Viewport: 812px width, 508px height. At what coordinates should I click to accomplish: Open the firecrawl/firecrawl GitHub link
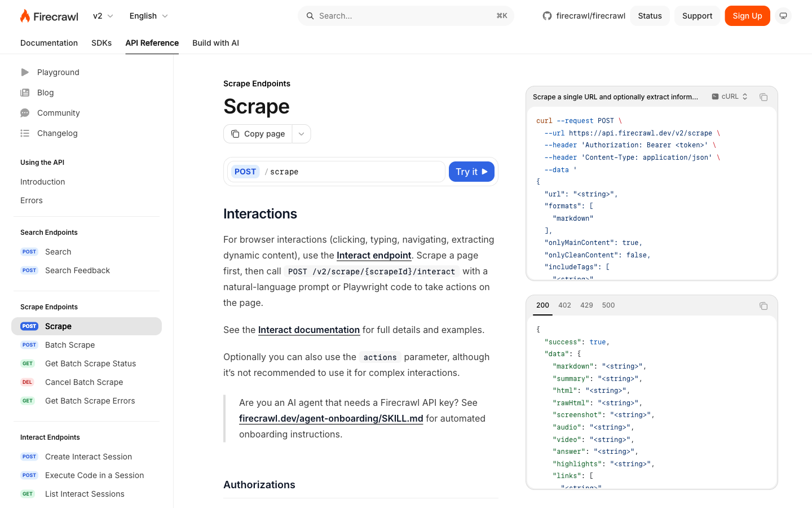click(x=584, y=16)
